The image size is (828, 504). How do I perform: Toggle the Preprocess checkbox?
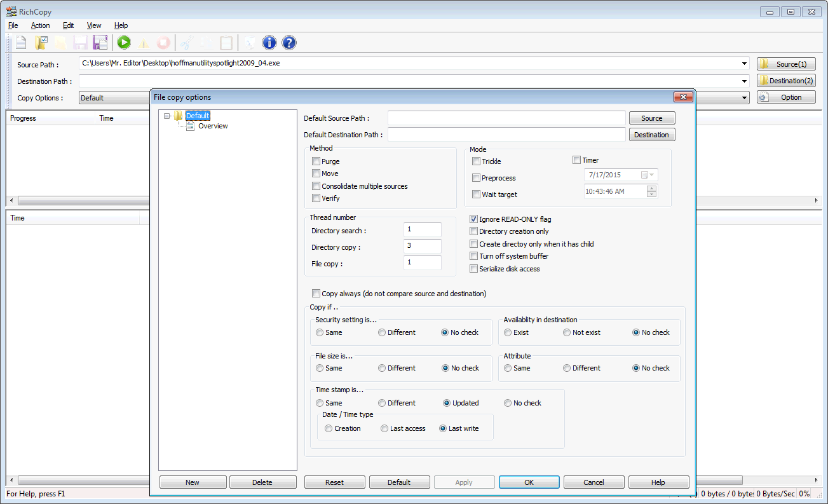(476, 178)
